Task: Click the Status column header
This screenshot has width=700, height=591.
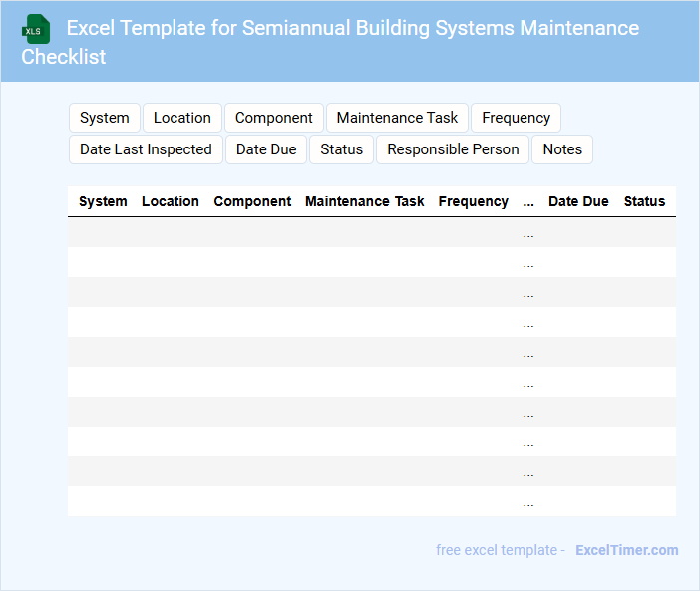Action: (x=644, y=201)
